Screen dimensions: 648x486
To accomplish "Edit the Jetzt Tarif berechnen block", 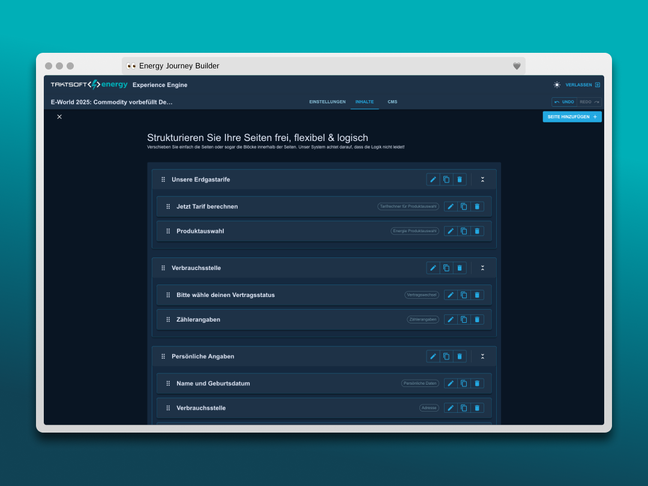I will (x=450, y=207).
